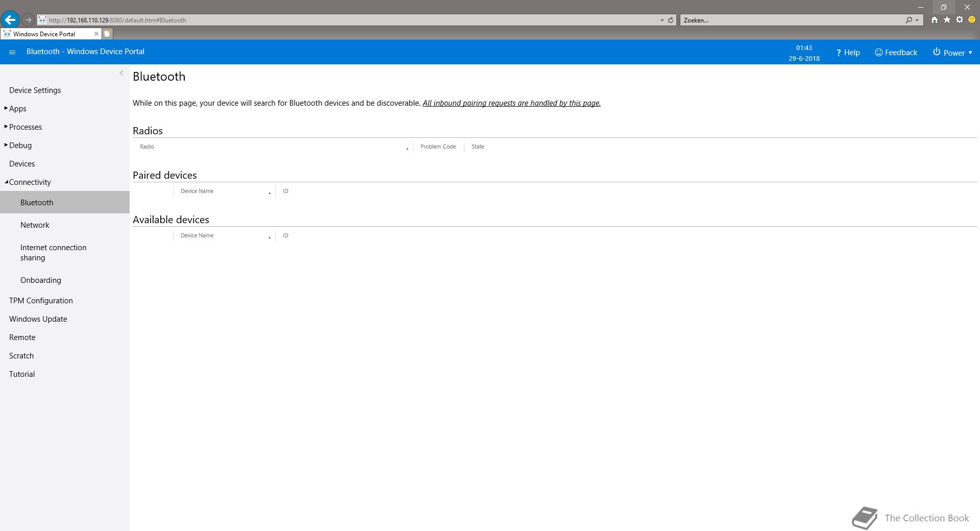Sort Paired devices by Device Name
Image resolution: width=980 pixels, height=531 pixels.
tap(224, 191)
